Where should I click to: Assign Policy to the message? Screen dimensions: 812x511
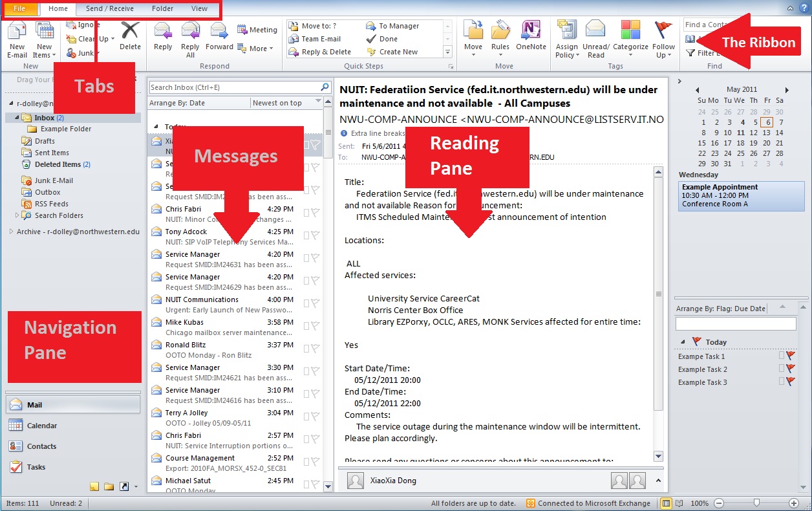point(567,39)
